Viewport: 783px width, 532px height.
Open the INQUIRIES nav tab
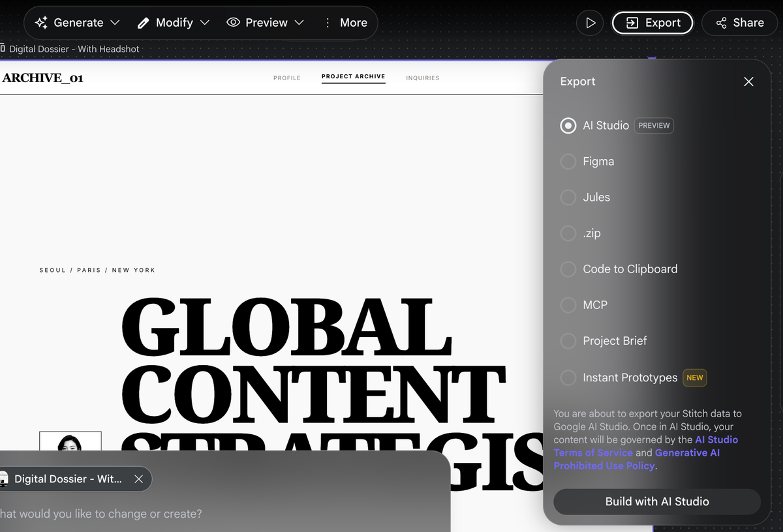[x=423, y=78]
